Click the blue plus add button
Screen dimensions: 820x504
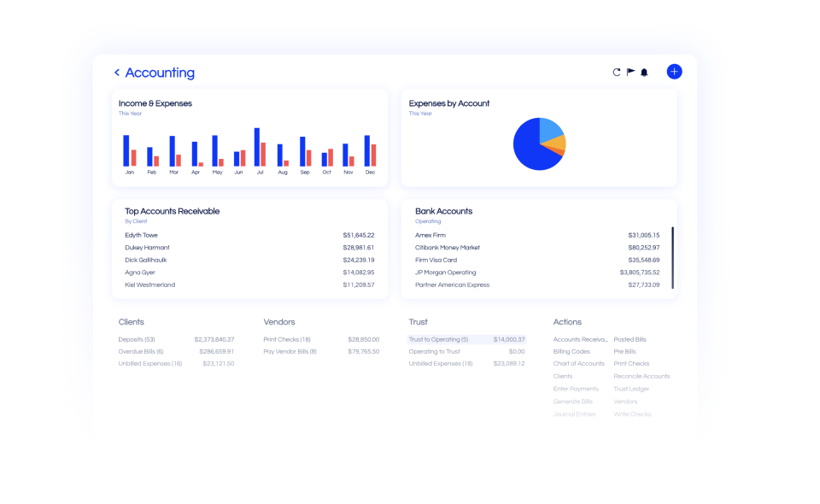tap(674, 72)
